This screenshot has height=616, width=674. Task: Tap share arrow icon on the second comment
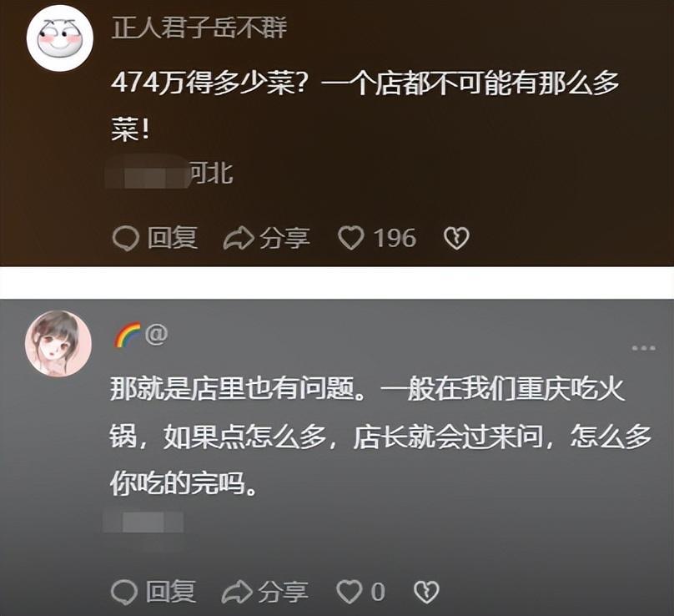(x=237, y=592)
